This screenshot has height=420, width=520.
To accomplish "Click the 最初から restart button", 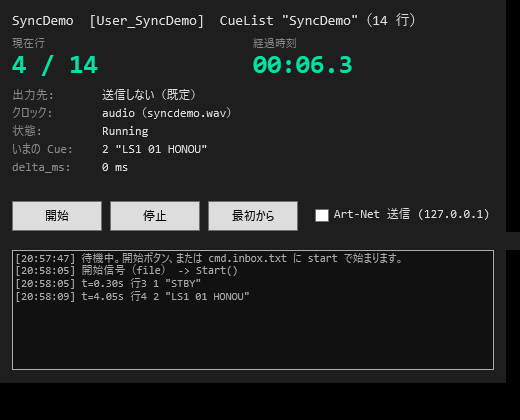I will click(x=253, y=216).
